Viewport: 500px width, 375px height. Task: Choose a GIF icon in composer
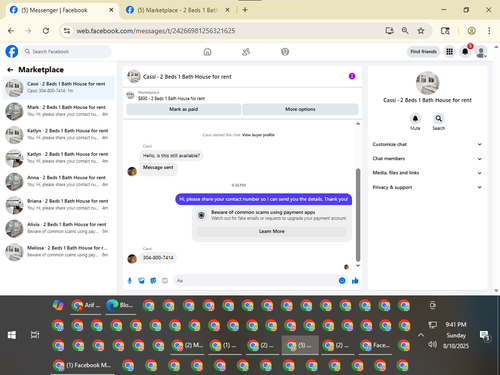pos(165,281)
